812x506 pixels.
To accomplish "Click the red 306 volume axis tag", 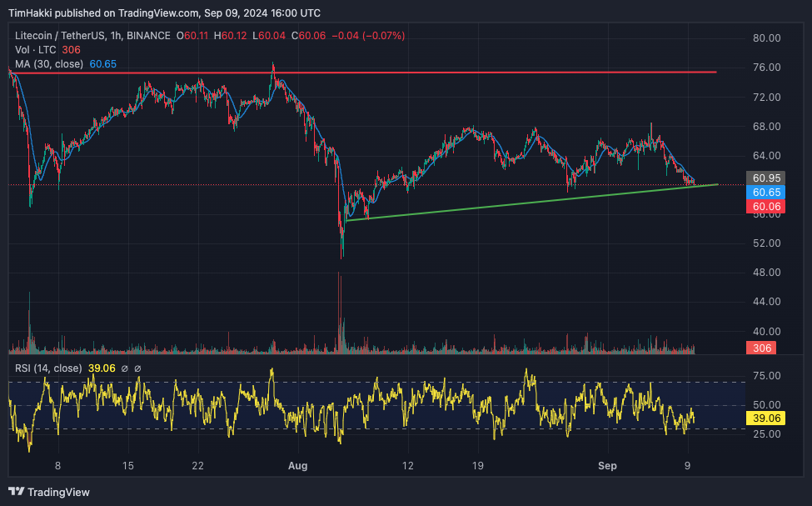I will click(x=761, y=348).
